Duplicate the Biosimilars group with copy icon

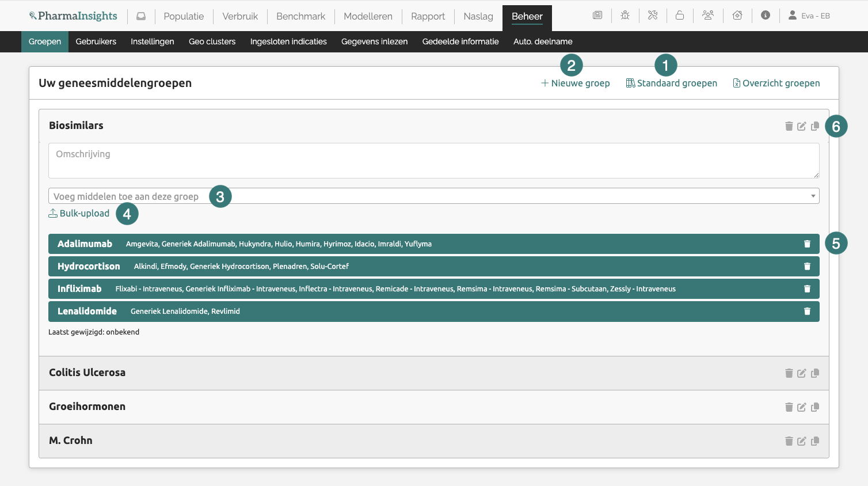pos(815,126)
